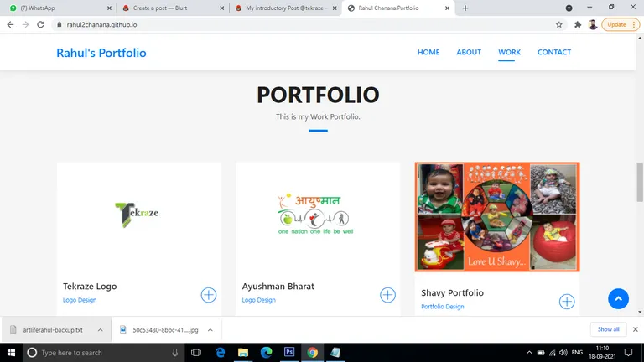Image resolution: width=644 pixels, height=362 pixels.
Task: Bookmark this page with the star icon
Action: click(x=559, y=24)
